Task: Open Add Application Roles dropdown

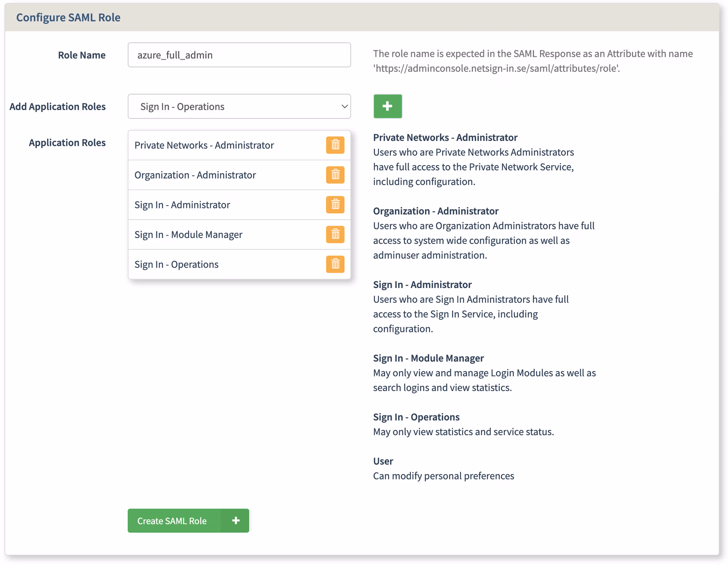Action: 239,106
